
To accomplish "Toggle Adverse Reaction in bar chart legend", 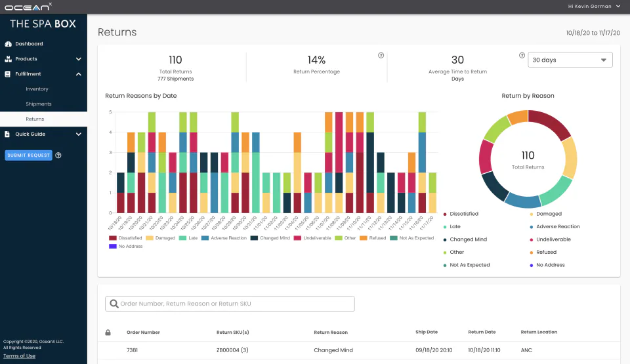I will [224, 238].
